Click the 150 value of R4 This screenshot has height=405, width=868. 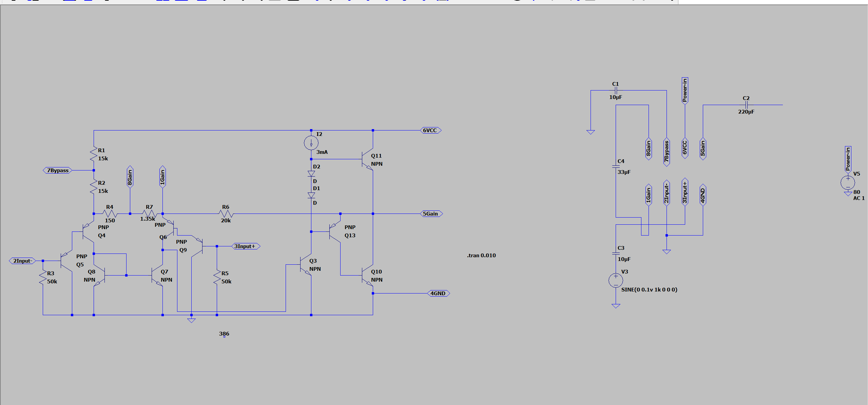point(110,221)
